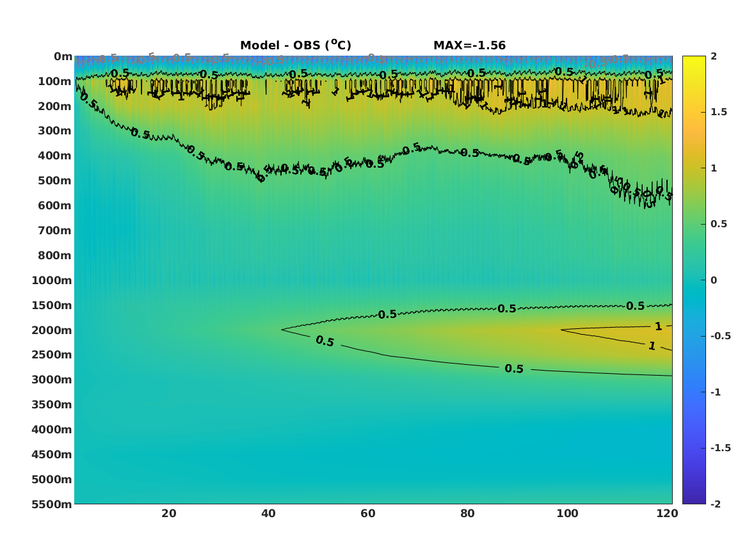The width and height of the screenshot is (747, 560).
Task: Click the "60" horizontal axis tick label
Action: [x=368, y=513]
